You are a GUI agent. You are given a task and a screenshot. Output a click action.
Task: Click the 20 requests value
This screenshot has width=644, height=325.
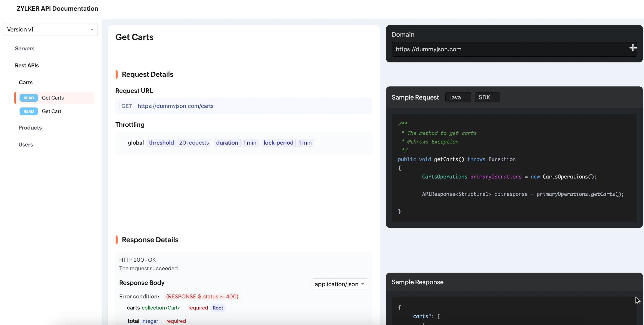[x=194, y=142]
